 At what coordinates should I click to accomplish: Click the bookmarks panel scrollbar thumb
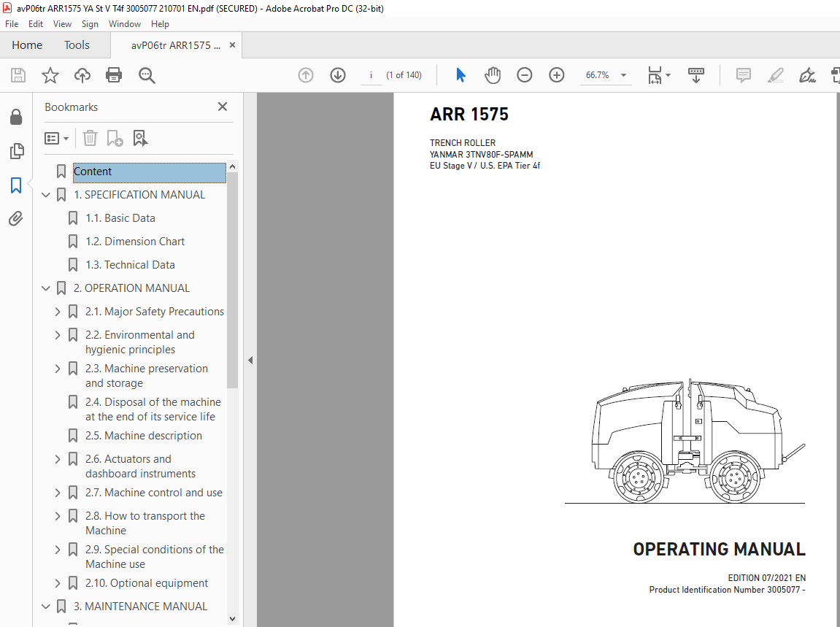[232, 280]
